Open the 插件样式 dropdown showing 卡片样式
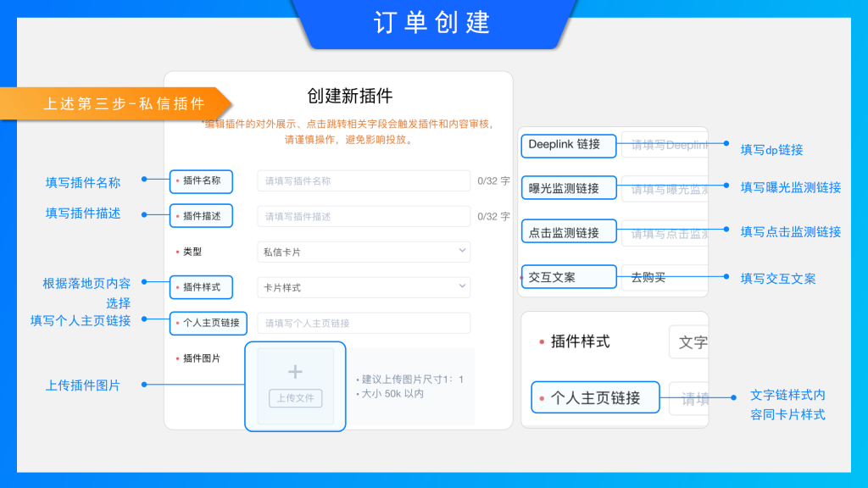868x488 pixels. coord(364,287)
